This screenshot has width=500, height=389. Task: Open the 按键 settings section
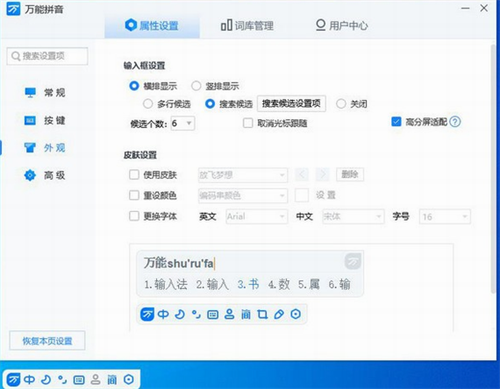pos(45,120)
